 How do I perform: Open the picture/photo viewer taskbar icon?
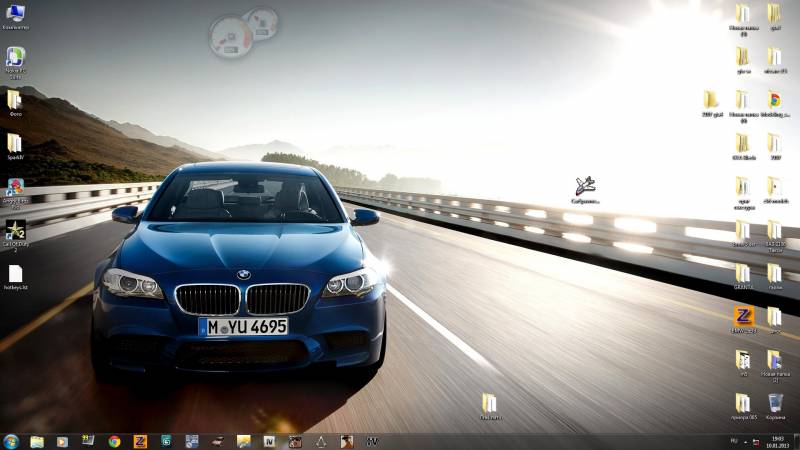243,441
